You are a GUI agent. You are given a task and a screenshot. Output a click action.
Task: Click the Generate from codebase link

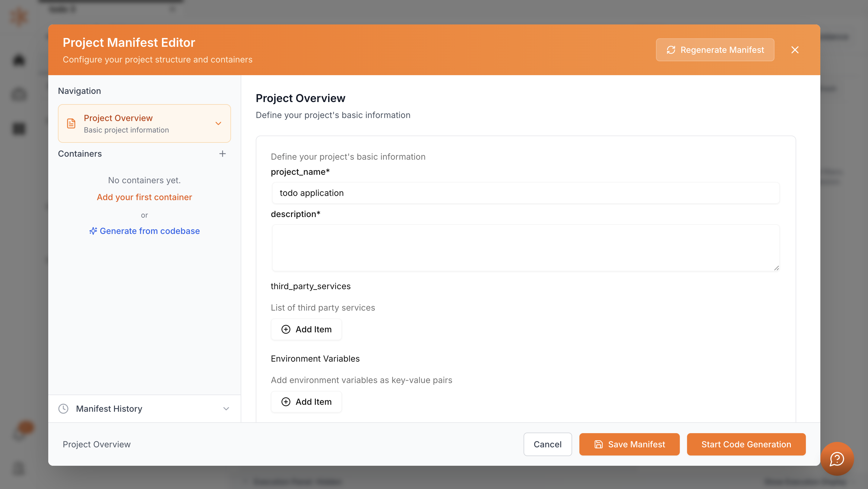(x=150, y=231)
